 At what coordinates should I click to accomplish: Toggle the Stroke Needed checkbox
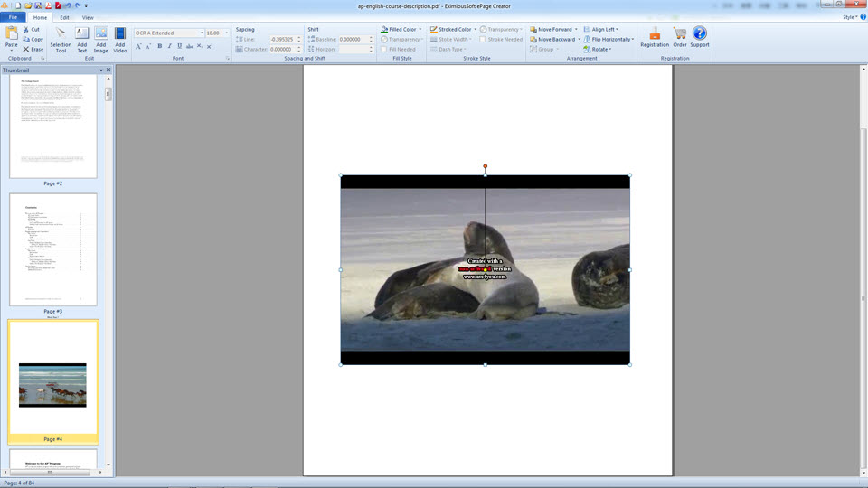tap(484, 40)
